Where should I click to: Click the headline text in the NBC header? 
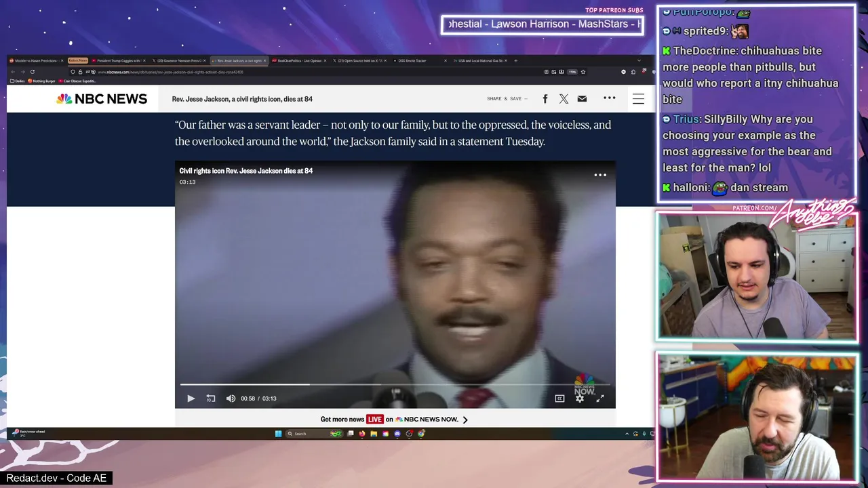(x=242, y=99)
